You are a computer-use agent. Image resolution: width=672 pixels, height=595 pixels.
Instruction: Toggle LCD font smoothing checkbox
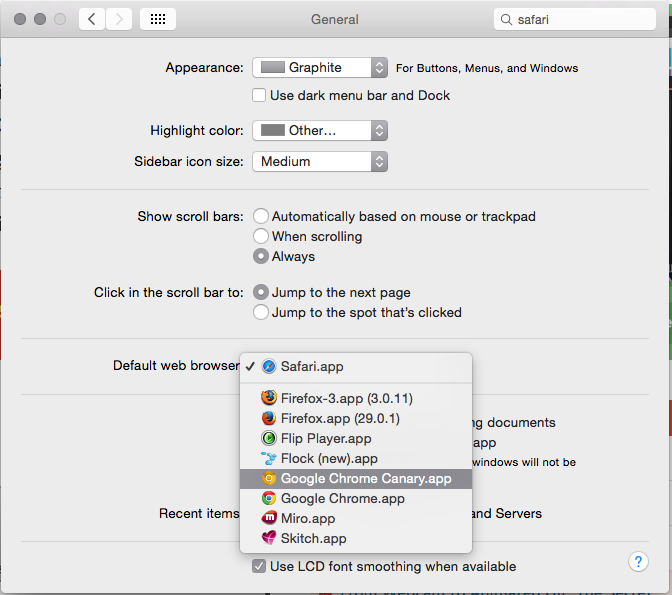(259, 566)
